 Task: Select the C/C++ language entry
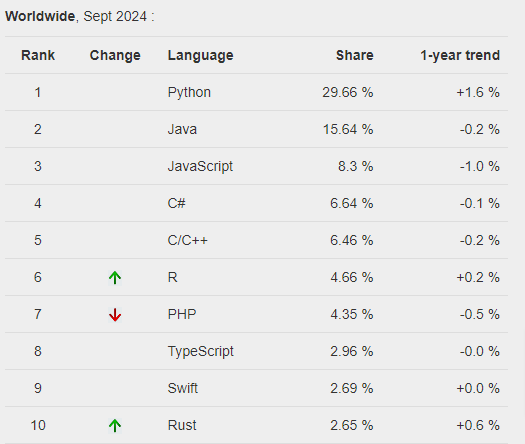click(188, 240)
